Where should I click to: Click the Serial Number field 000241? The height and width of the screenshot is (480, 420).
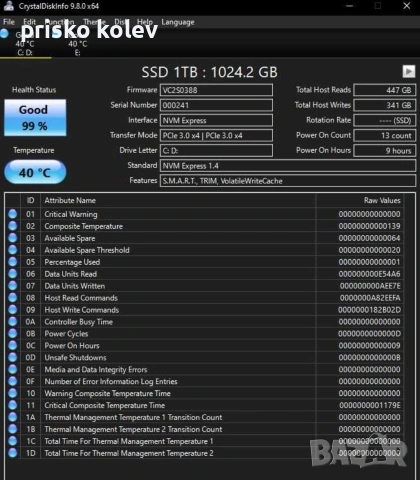(216, 105)
